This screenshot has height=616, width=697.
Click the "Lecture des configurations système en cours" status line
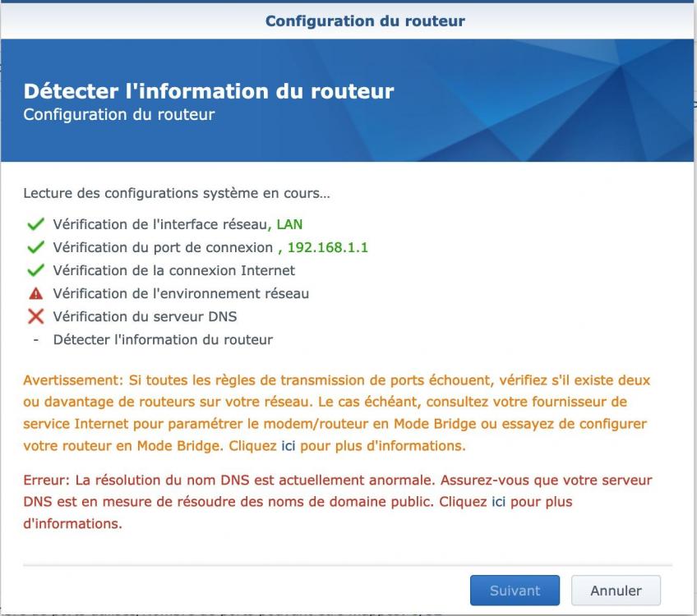[177, 195]
